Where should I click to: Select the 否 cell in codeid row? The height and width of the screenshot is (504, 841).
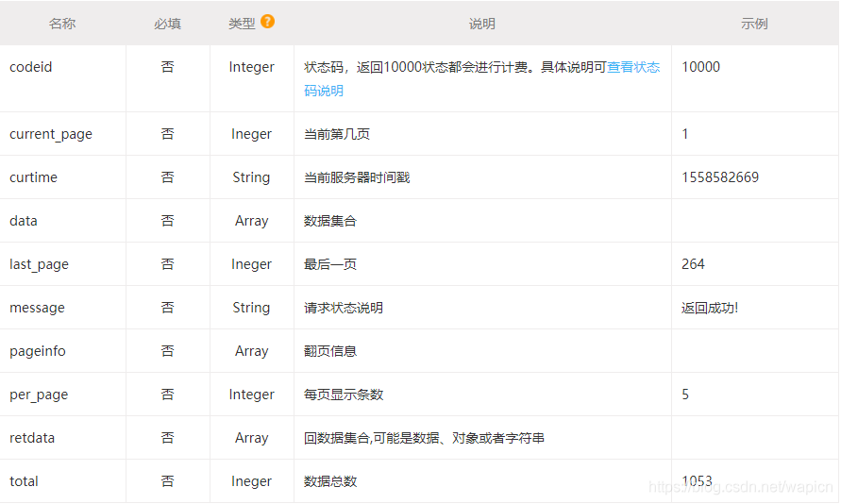pyautogui.click(x=167, y=67)
